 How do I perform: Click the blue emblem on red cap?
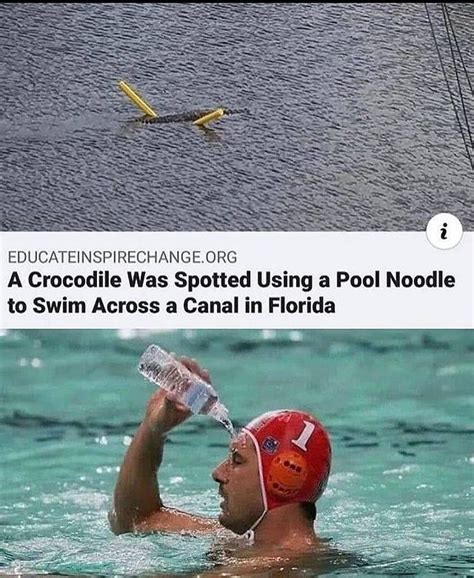pos(270,445)
